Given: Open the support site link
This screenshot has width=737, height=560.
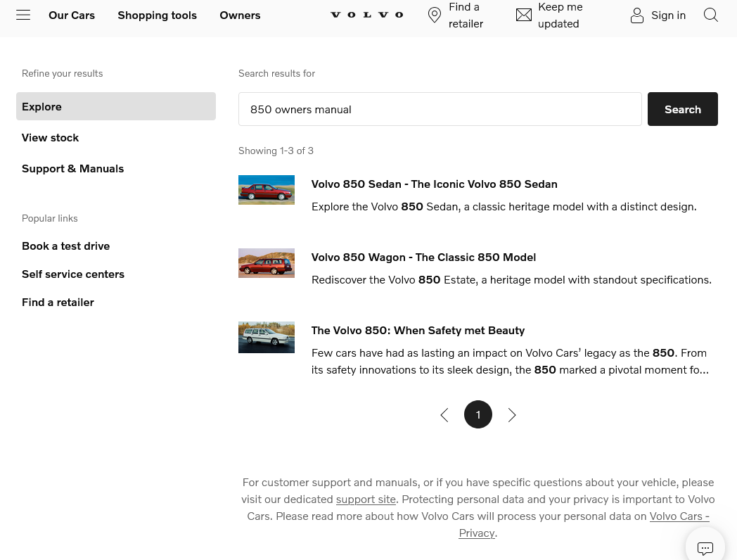Looking at the screenshot, I should click(x=366, y=499).
